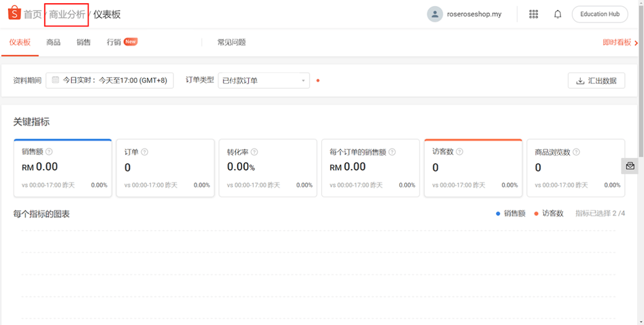Switch to the 行销 tab
This screenshot has width=644, height=325.
(114, 43)
